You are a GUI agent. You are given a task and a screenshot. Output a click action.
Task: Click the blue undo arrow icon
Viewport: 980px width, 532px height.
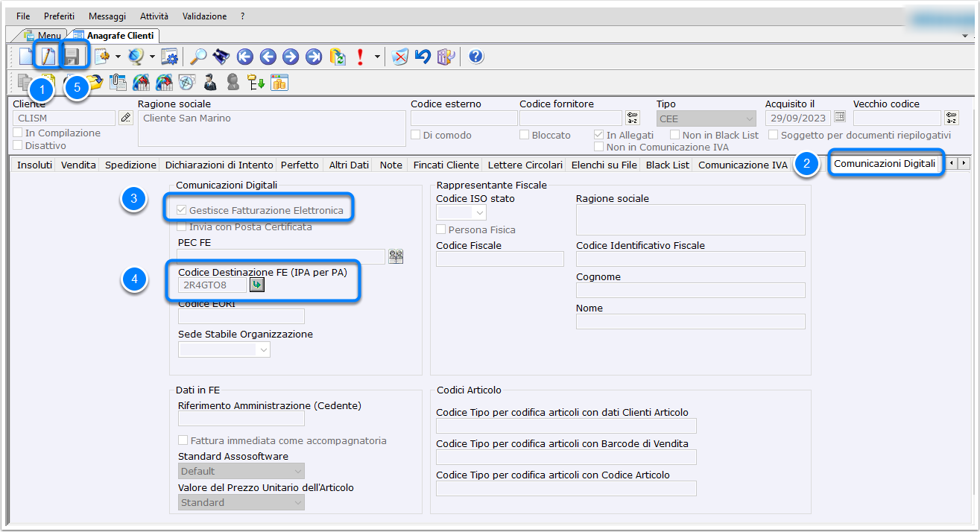pyautogui.click(x=423, y=57)
